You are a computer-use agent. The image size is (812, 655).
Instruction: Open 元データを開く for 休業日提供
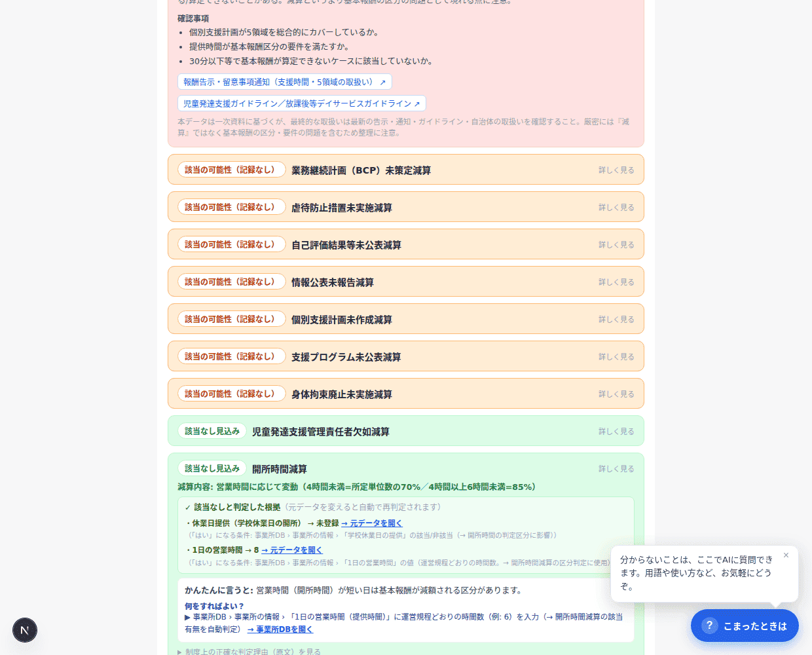(x=372, y=523)
